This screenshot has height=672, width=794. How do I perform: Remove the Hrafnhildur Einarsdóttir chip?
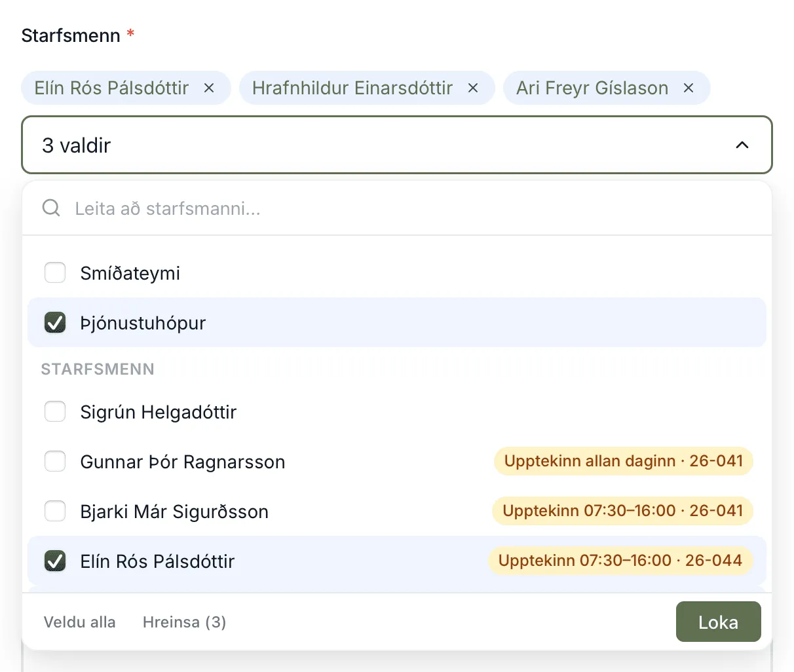(473, 88)
